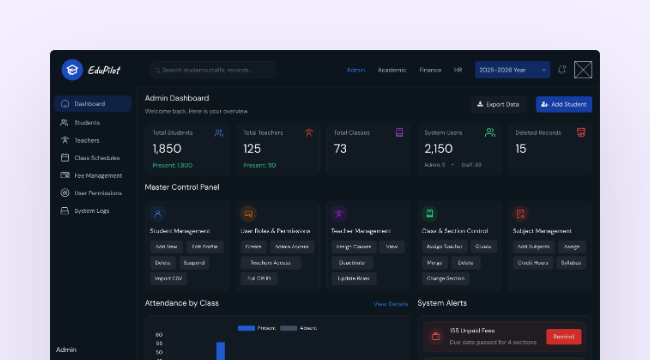Viewport: 650px width, 360px height.
Task: Click the User Roles & Permissions icon
Action: [x=248, y=214]
